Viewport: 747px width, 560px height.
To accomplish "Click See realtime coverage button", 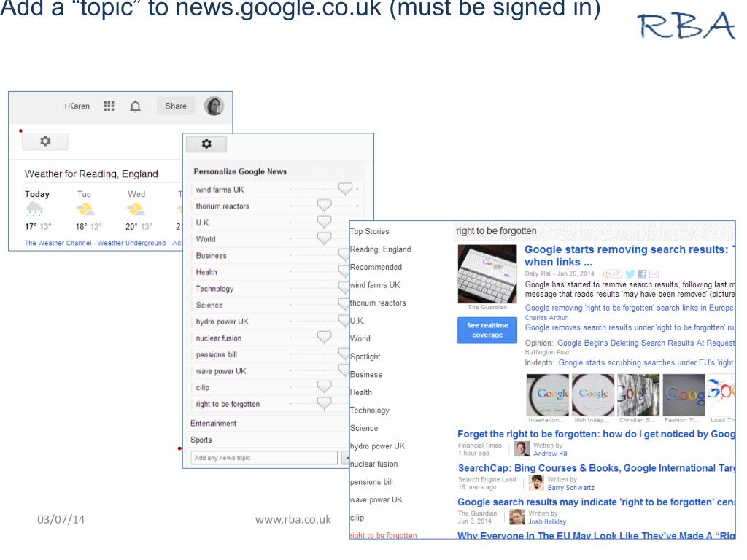I will tap(487, 330).
